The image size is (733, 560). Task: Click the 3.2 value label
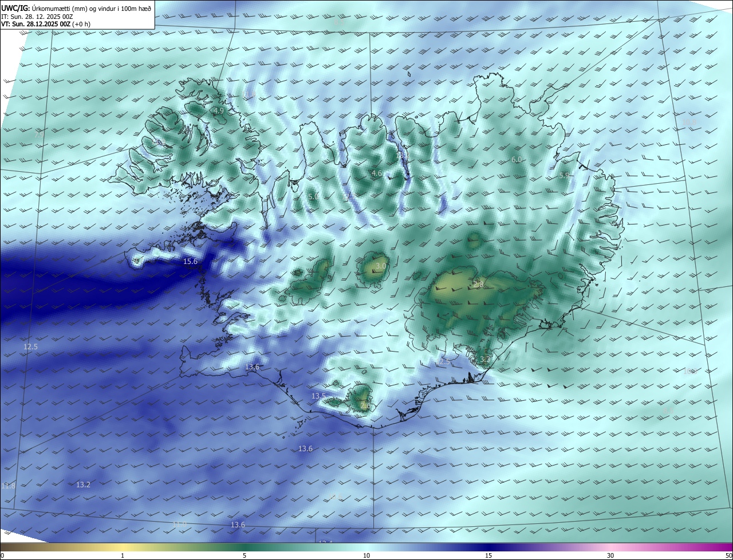point(484,360)
